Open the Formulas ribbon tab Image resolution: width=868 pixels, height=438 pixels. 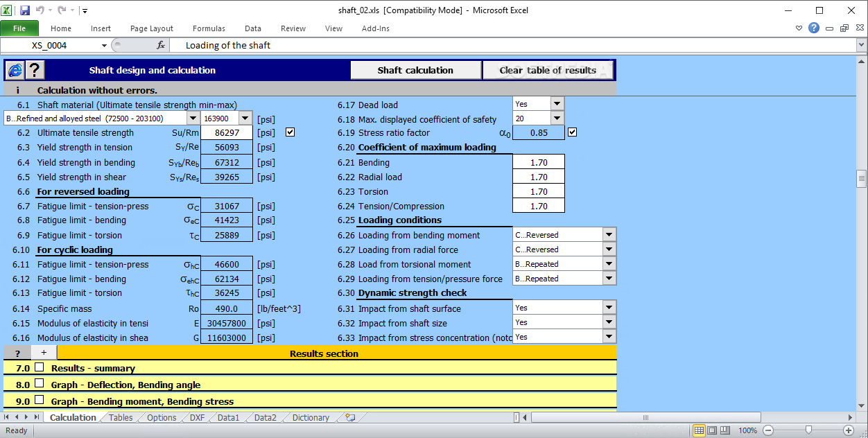(209, 28)
